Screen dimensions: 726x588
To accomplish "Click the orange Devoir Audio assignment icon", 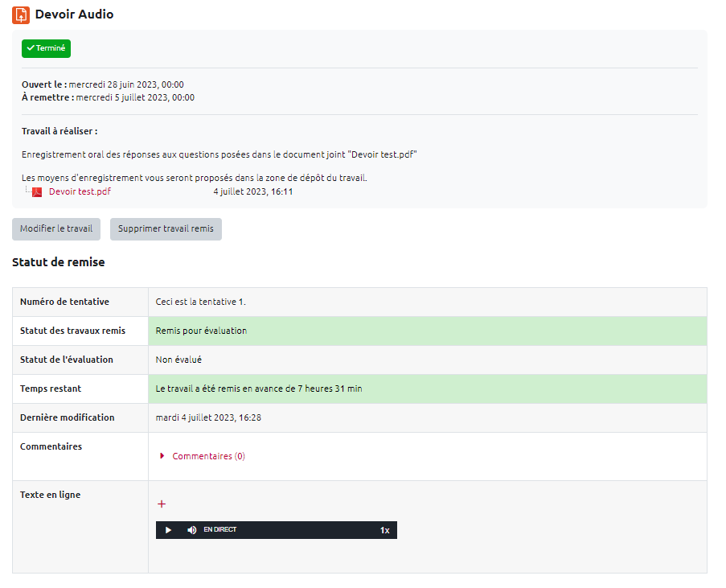I will [21, 14].
